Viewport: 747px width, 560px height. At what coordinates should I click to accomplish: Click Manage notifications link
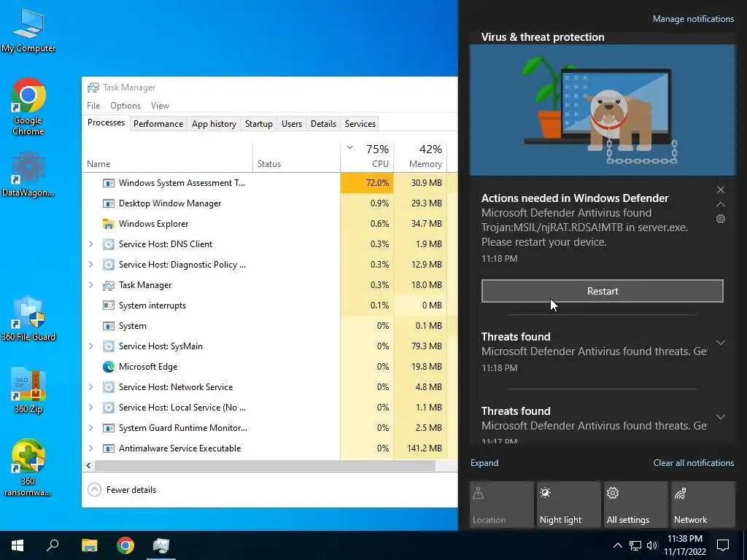[x=693, y=19]
